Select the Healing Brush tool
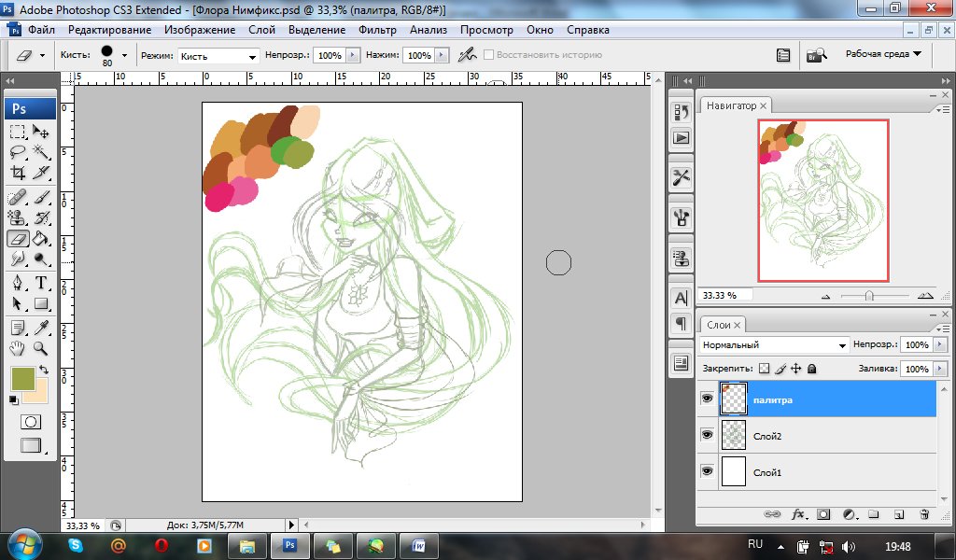This screenshot has height=560, width=956. [x=18, y=198]
